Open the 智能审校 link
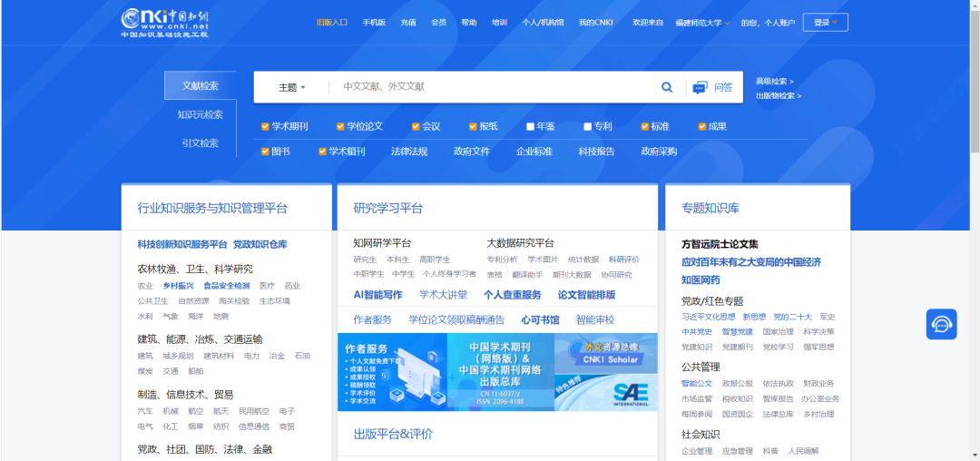 pos(595,319)
